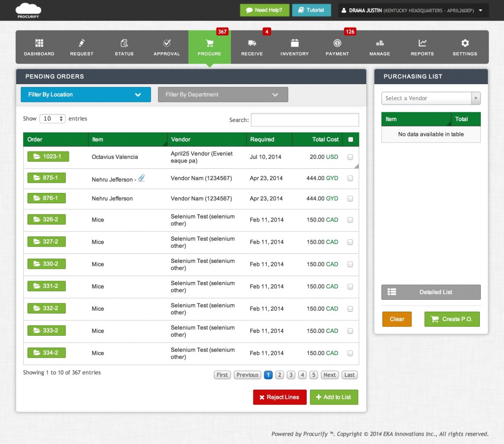The width and height of the screenshot is (504, 444).
Task: Click the 126 badge on Payment
Action: pyautogui.click(x=350, y=32)
